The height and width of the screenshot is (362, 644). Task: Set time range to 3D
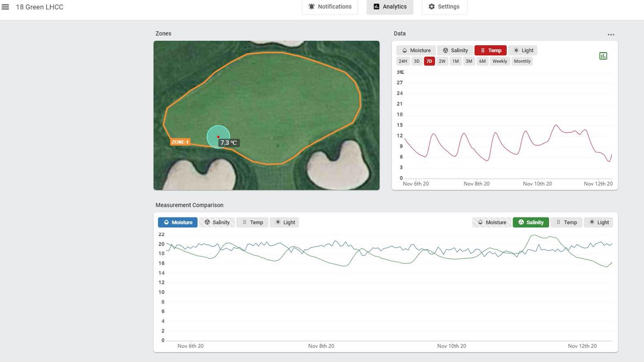416,61
